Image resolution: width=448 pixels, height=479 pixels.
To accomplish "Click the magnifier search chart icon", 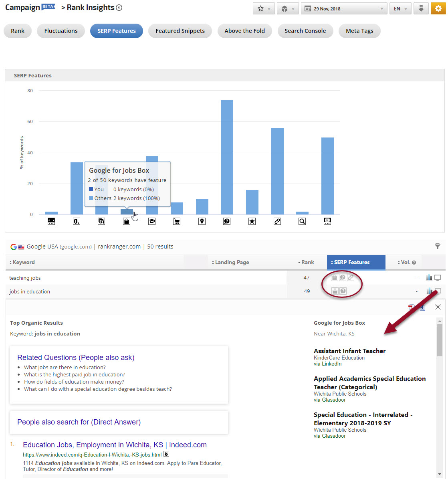I will 302,221.
